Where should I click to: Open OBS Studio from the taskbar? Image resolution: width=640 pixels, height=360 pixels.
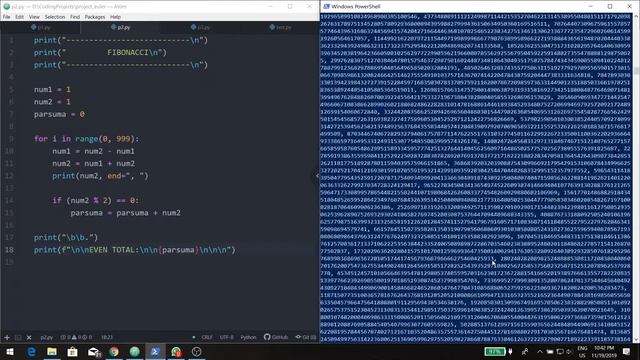tap(196, 352)
